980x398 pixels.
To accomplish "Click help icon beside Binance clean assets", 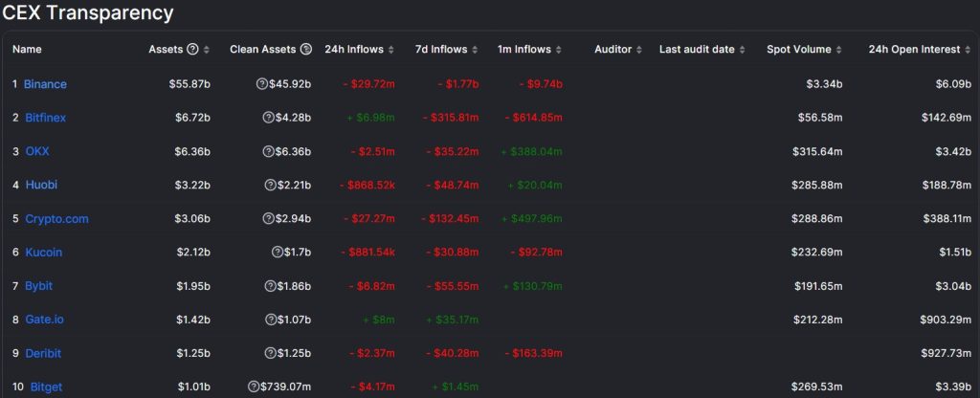I will point(262,84).
